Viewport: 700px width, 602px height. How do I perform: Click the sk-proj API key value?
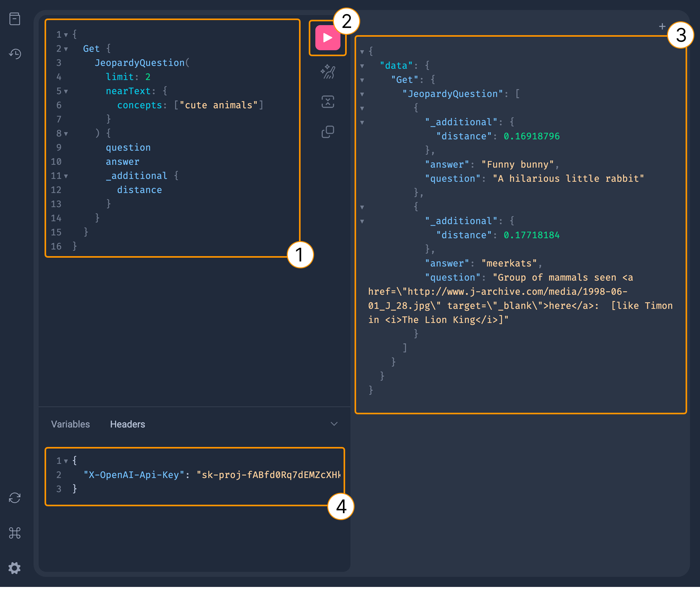click(x=269, y=475)
